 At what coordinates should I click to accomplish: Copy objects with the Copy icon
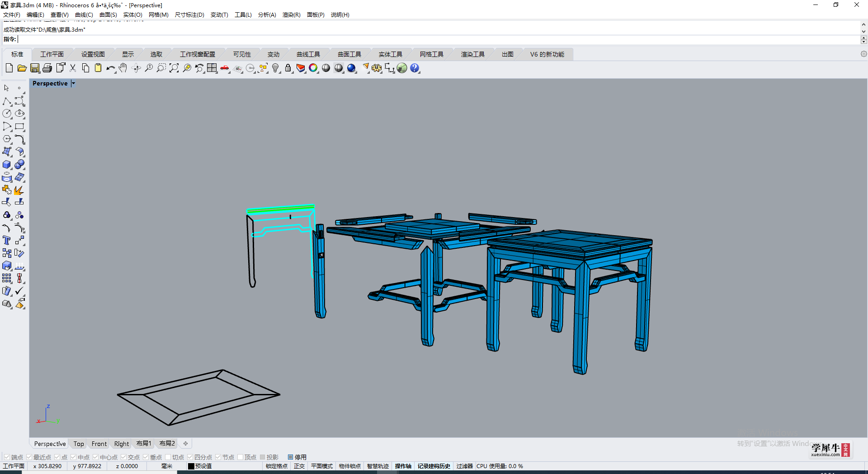click(x=85, y=68)
